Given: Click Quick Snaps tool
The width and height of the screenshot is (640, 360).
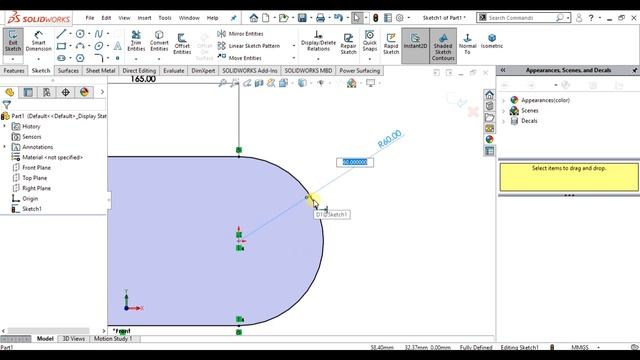Looking at the screenshot, I should (x=370, y=41).
